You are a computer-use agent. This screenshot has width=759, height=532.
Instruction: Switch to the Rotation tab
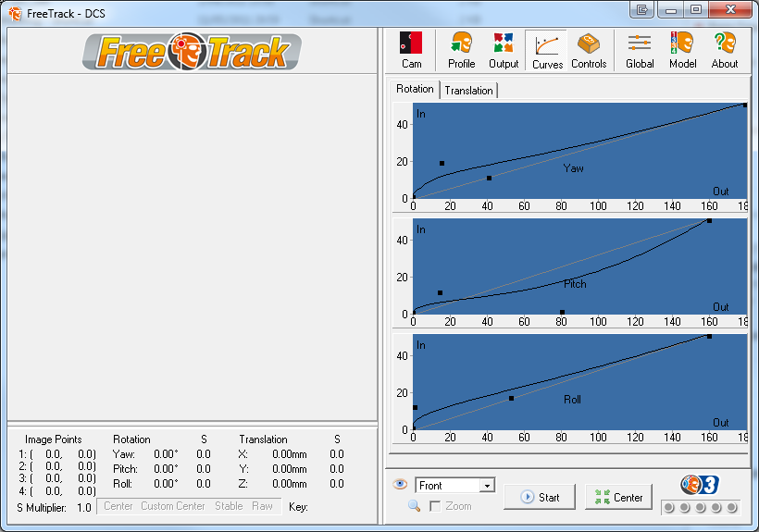[415, 89]
